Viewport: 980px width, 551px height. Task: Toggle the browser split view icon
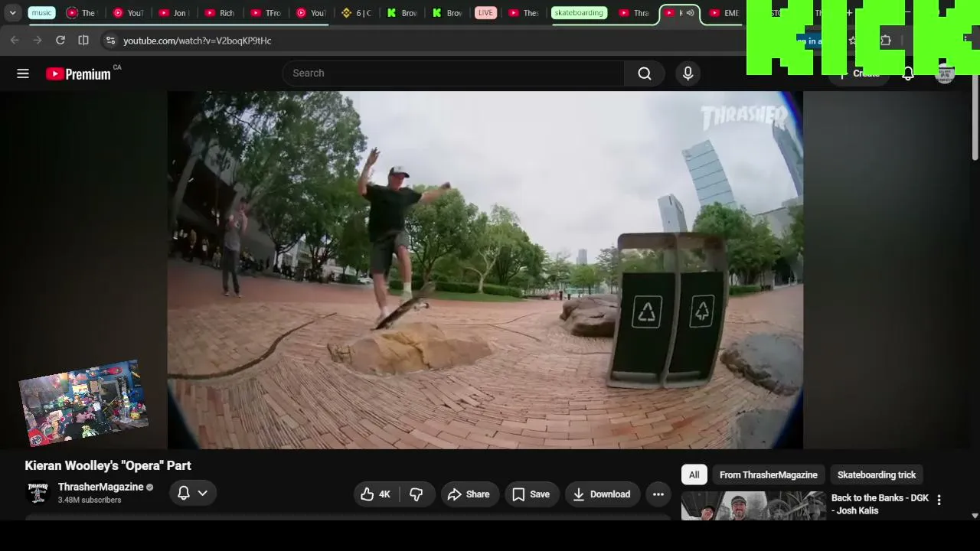point(83,41)
